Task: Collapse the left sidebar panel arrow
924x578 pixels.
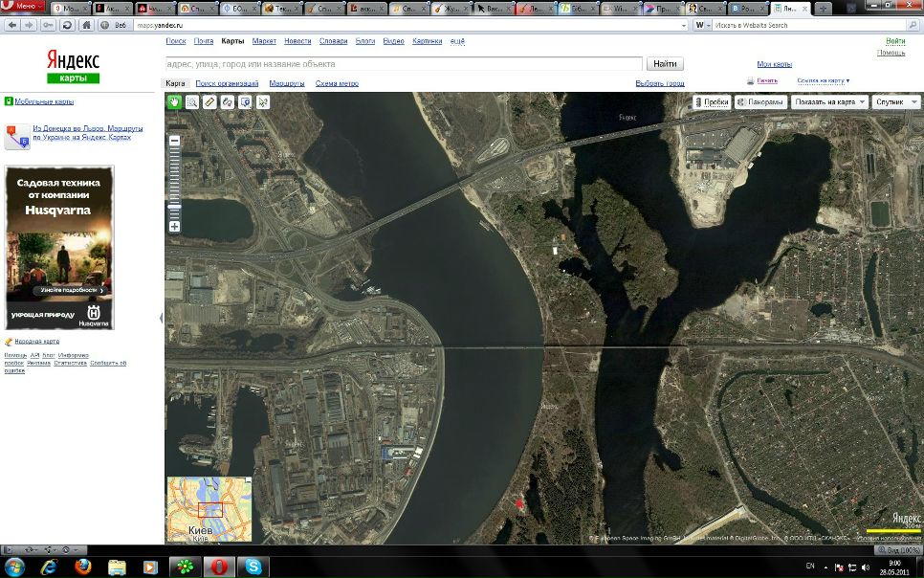Action: point(161,318)
